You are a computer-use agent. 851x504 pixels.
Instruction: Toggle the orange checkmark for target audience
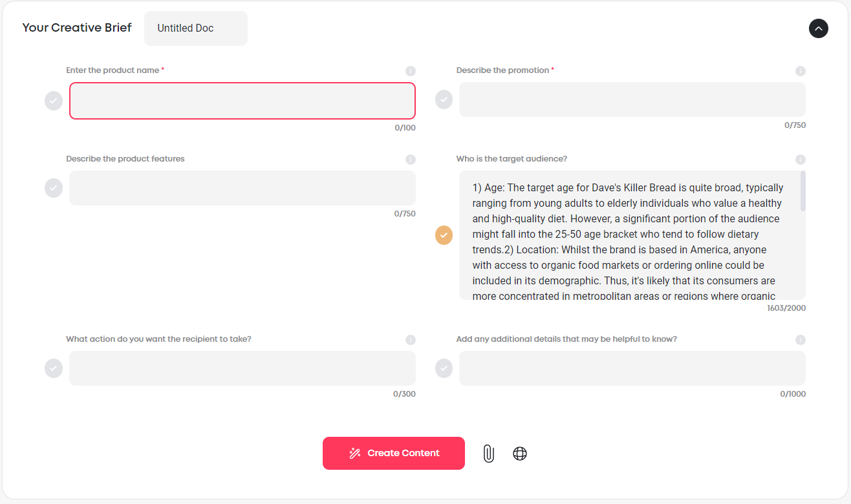444,235
